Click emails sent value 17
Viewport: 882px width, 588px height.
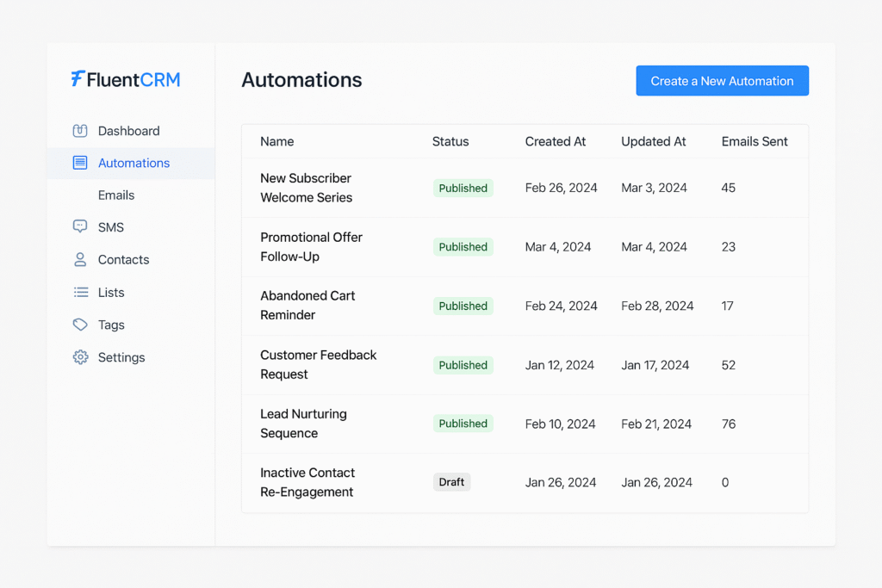click(x=727, y=306)
